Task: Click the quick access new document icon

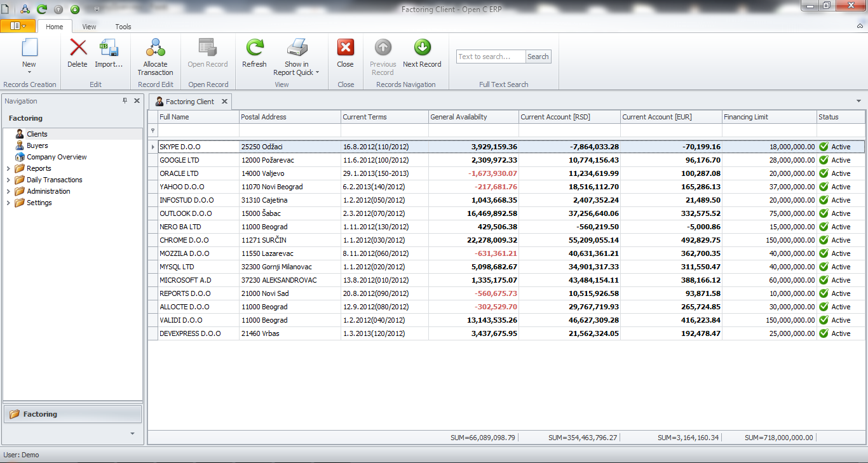Action: click(6, 9)
